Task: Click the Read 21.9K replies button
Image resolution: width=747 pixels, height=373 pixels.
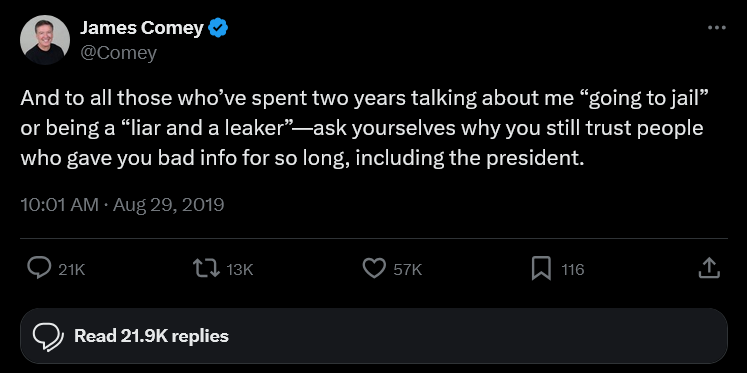Action: pyautogui.click(x=374, y=336)
